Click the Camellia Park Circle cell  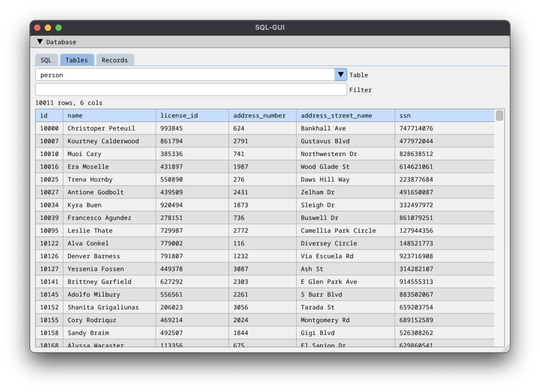[x=338, y=231]
